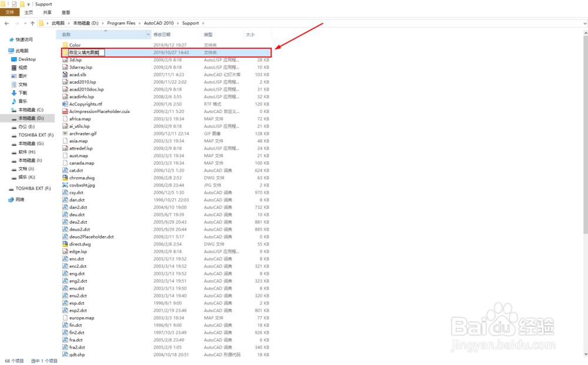Click direct.dwg drawing file icon
The image size is (588, 365).
[x=65, y=244]
